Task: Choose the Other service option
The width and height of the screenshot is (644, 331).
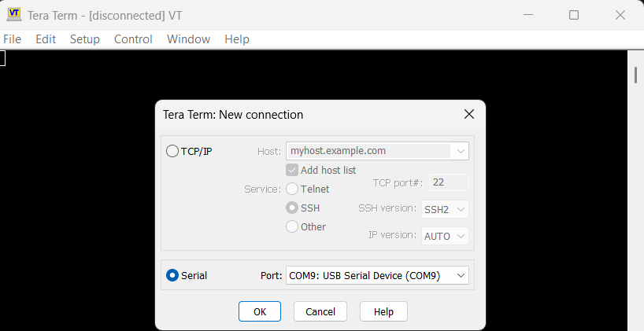Action: [x=292, y=226]
